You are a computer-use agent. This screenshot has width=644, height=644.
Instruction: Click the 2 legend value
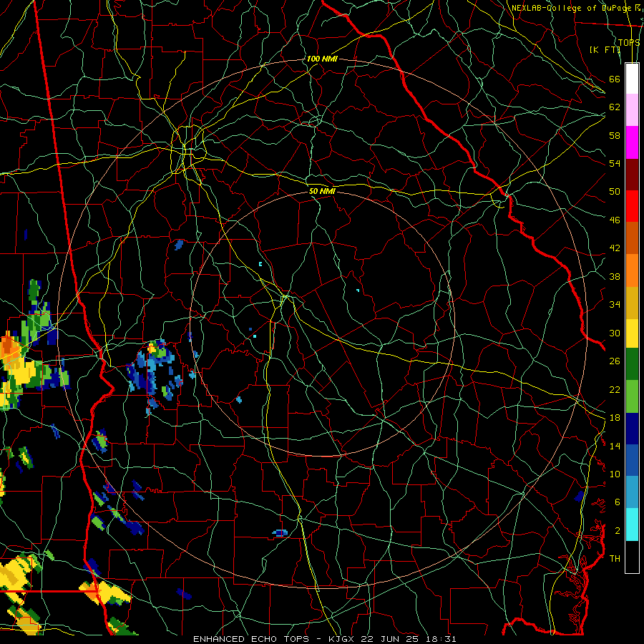pyautogui.click(x=618, y=531)
